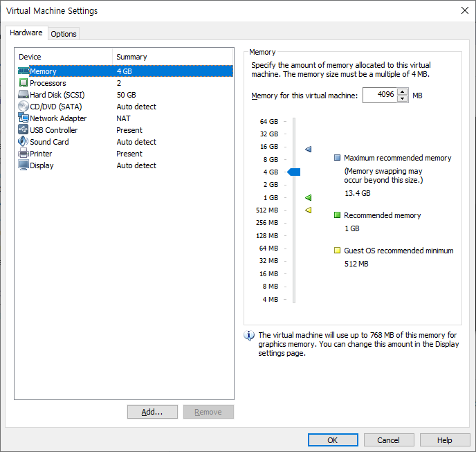The image size is (476, 452).
Task: Click the Network Adapter icon
Action: (24, 118)
